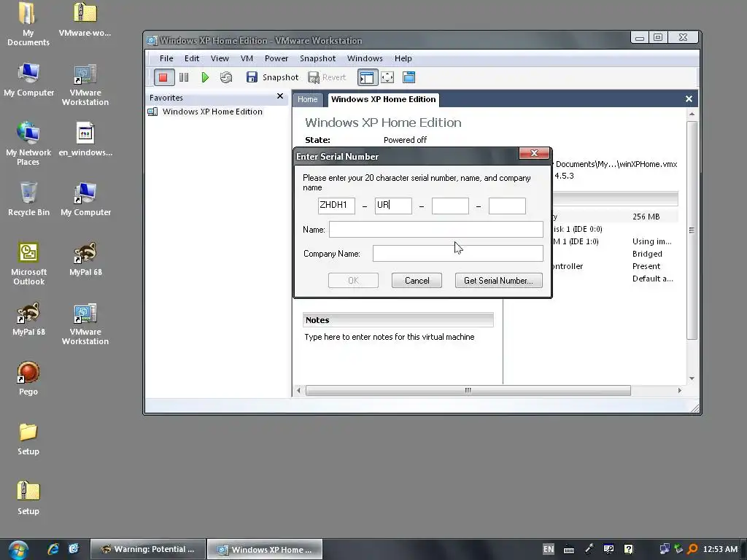Open the Windows menu

point(365,58)
